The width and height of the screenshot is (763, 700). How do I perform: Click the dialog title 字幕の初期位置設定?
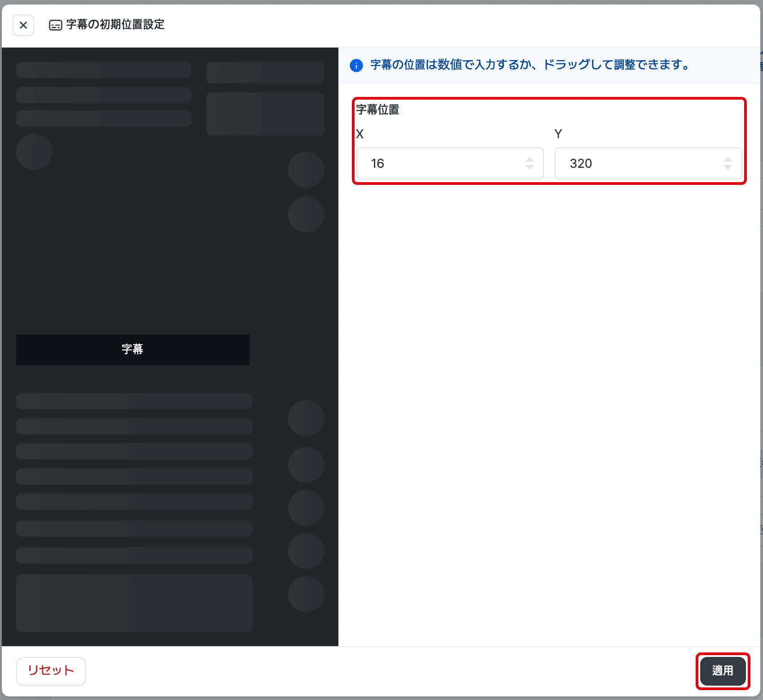tap(115, 24)
